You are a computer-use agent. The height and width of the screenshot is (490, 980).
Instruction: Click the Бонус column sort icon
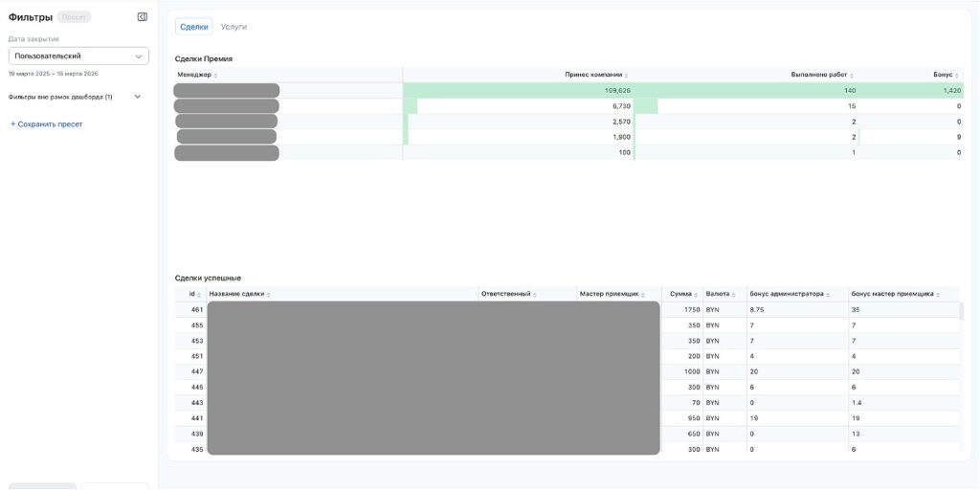[x=957, y=76]
